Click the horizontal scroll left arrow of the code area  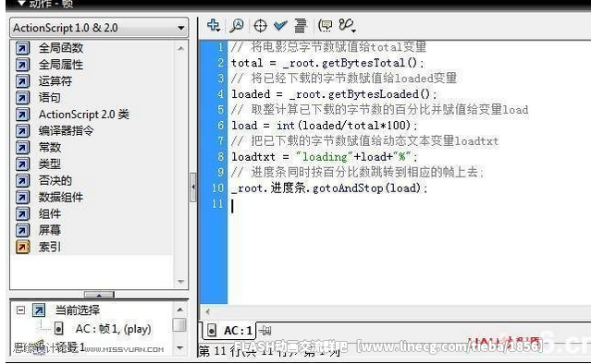(x=207, y=311)
